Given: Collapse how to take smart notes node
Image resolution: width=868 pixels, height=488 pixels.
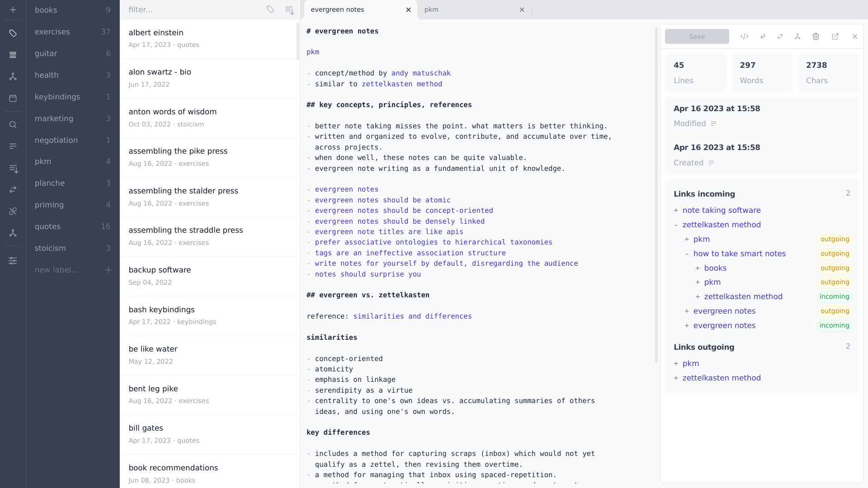Looking at the screenshot, I should tap(687, 254).
